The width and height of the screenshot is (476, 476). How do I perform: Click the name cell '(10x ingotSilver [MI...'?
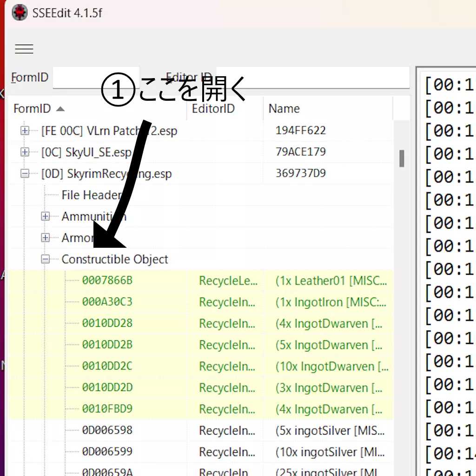coord(330,452)
